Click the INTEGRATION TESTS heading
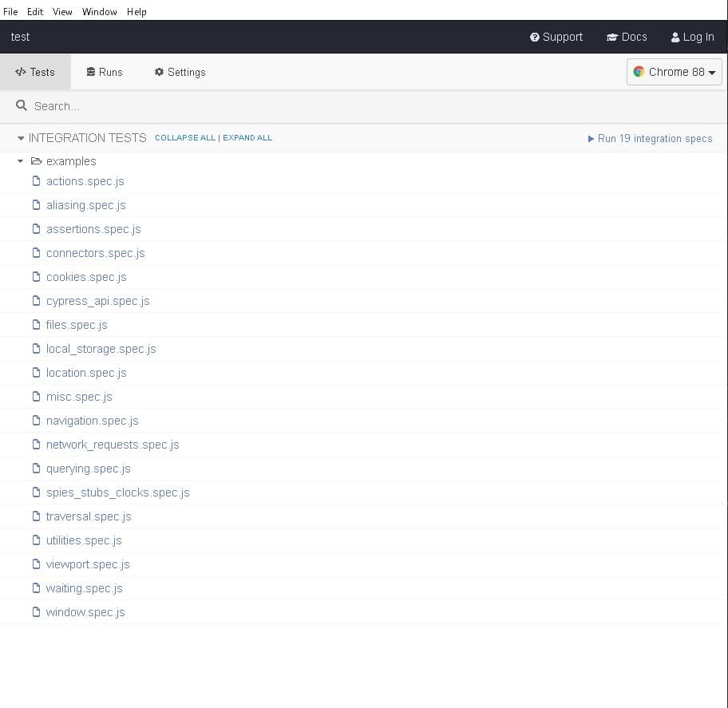The width and height of the screenshot is (728, 708). (x=87, y=138)
